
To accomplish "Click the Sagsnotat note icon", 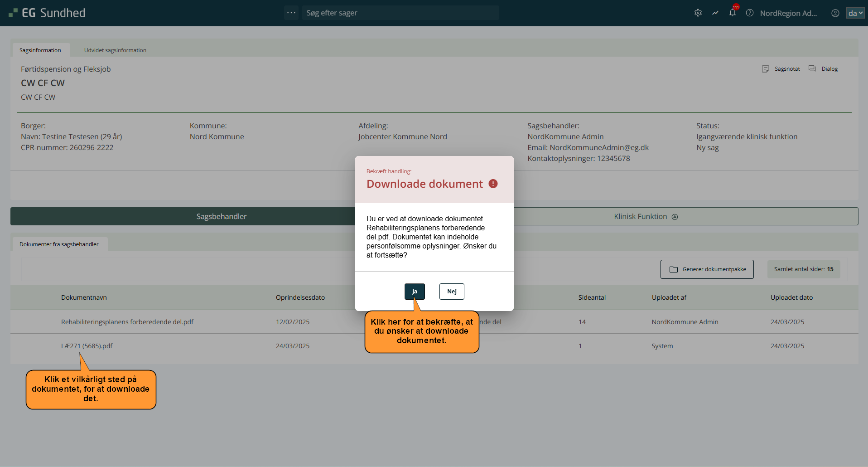I will click(766, 69).
